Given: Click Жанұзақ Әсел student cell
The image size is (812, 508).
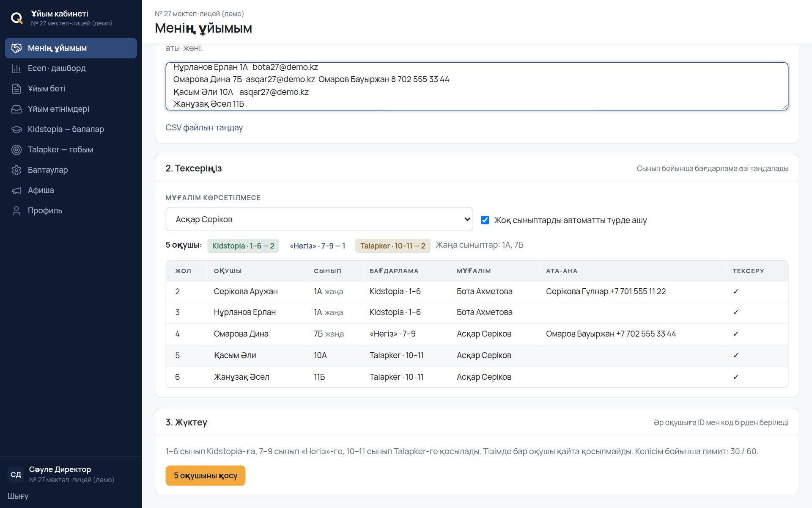Looking at the screenshot, I should pyautogui.click(x=241, y=377).
